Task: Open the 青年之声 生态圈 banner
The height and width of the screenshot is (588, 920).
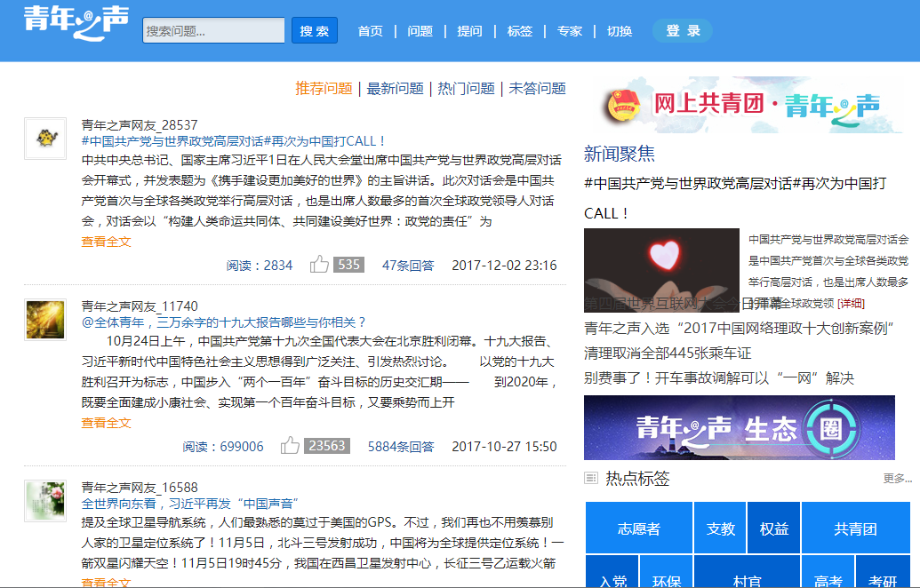Action: pyautogui.click(x=739, y=427)
